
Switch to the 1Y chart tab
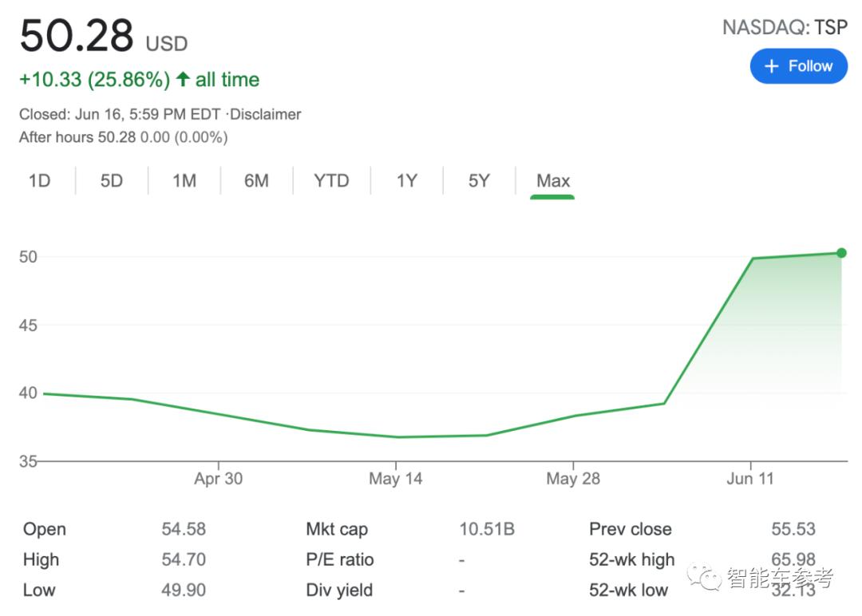click(407, 181)
